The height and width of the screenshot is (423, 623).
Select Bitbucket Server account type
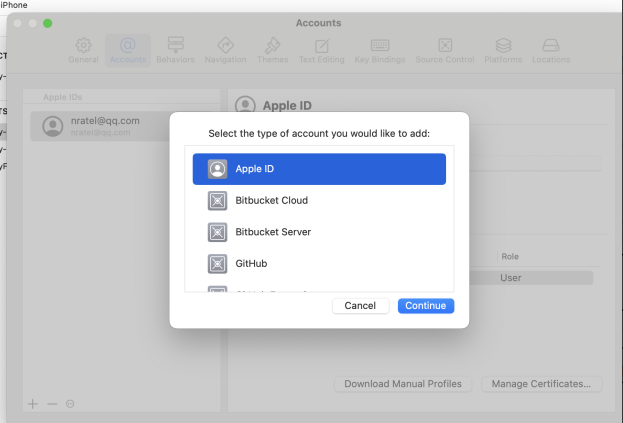[x=319, y=232]
